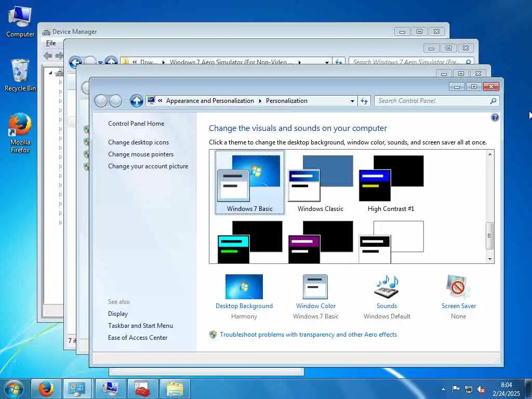532x399 pixels.
Task: Select the white high contrast theme
Action: pos(391,242)
